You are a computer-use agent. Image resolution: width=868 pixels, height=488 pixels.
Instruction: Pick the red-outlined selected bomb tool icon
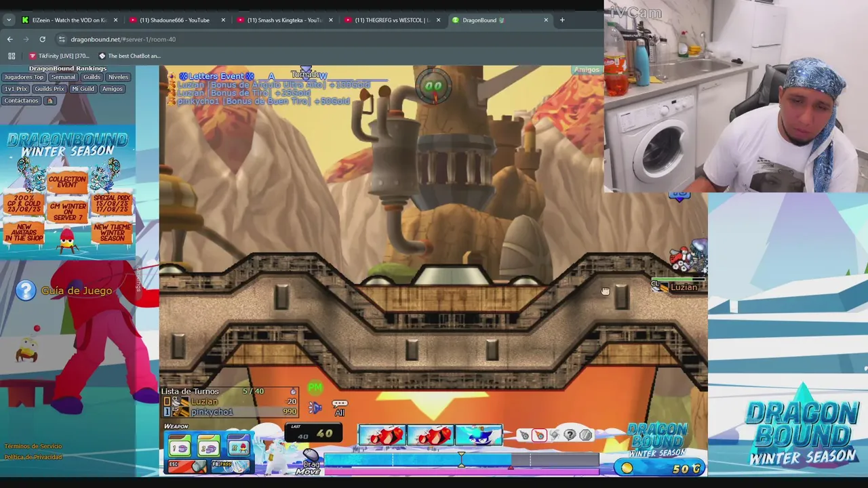pyautogui.click(x=539, y=435)
